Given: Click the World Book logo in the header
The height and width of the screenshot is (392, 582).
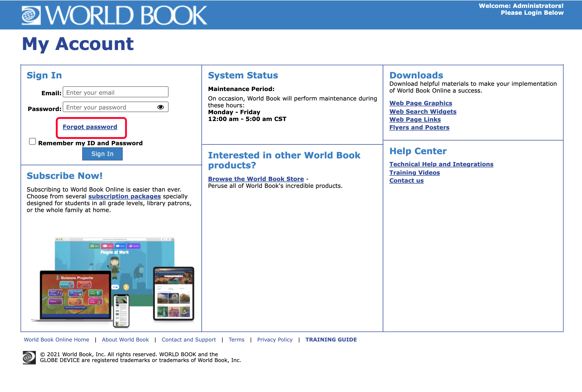Looking at the screenshot, I should (x=114, y=15).
